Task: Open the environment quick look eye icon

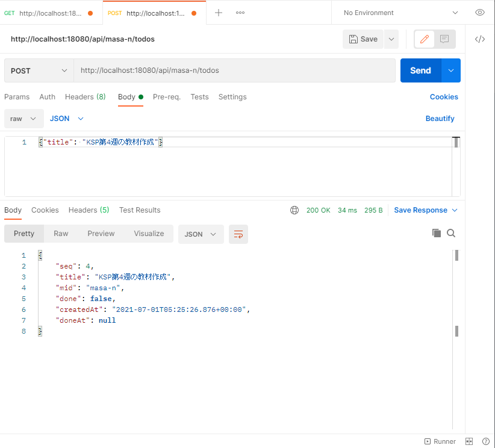Action: click(480, 13)
